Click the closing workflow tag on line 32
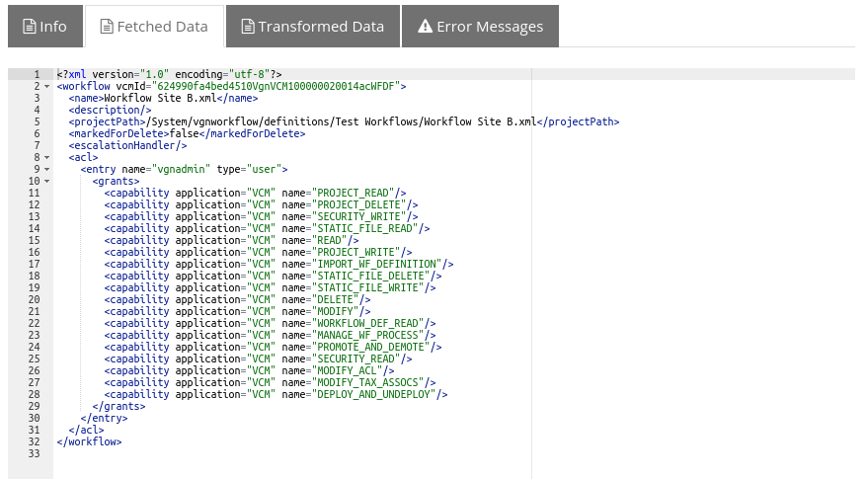Screen dimensions: 868x479 89,441
